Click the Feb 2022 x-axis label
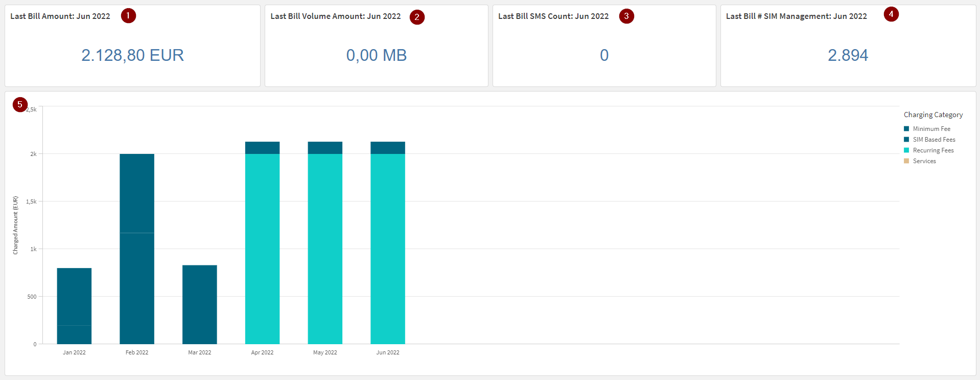The width and height of the screenshot is (980, 380). pyautogui.click(x=137, y=352)
